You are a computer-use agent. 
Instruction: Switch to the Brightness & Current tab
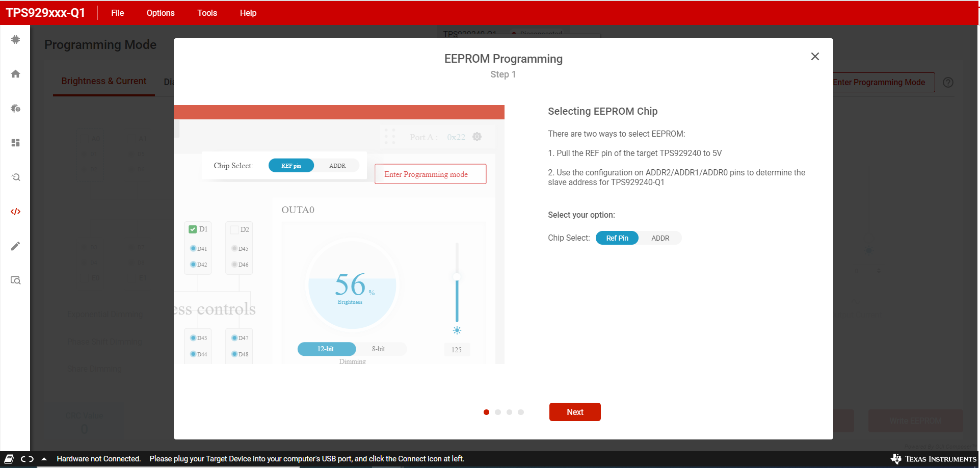pos(103,81)
